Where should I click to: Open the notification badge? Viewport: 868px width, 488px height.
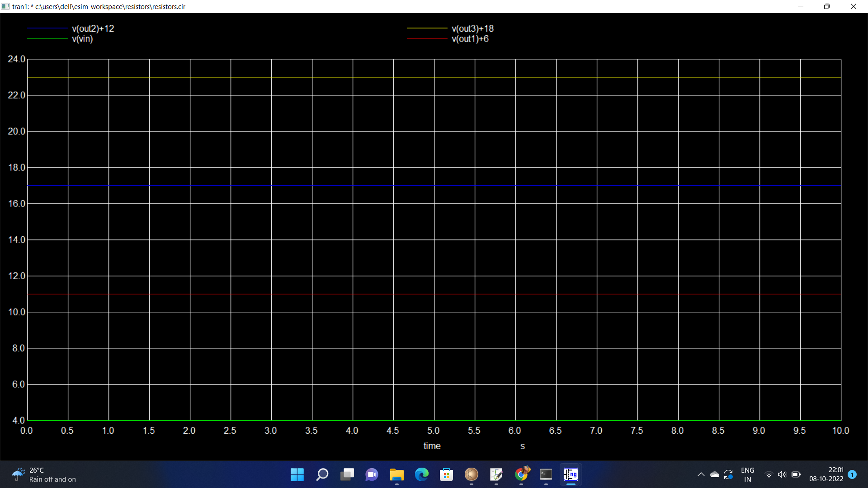(852, 474)
